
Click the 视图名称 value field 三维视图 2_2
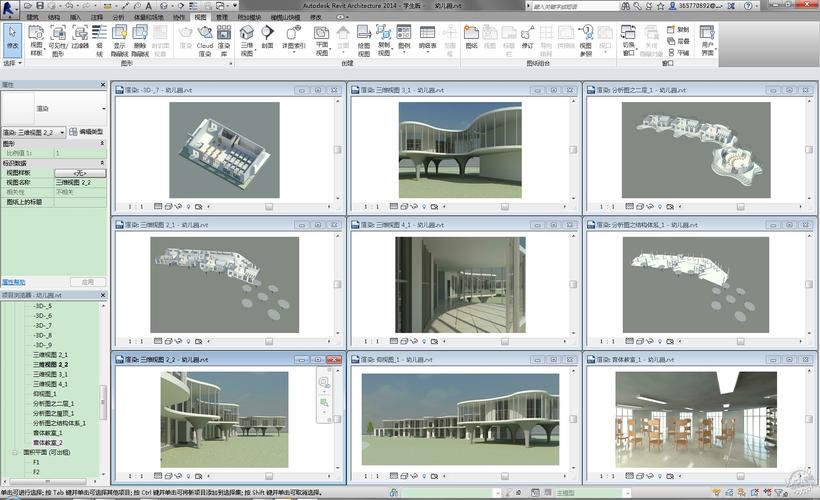pyautogui.click(x=80, y=183)
